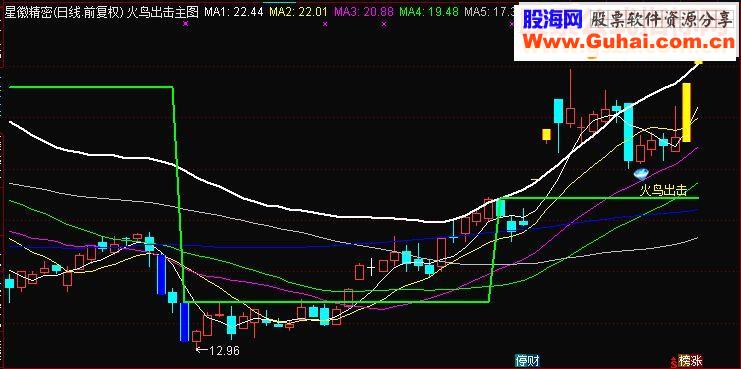
Task: Click the blue diamond signal icon
Action: point(641,174)
